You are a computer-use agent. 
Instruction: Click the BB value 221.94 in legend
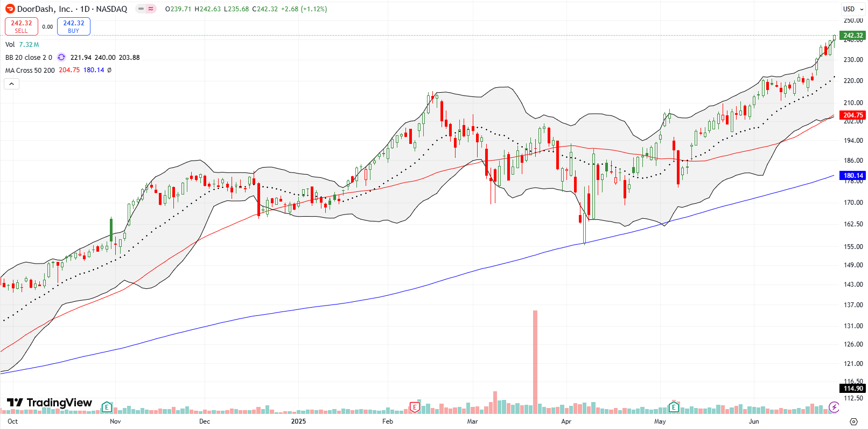81,57
